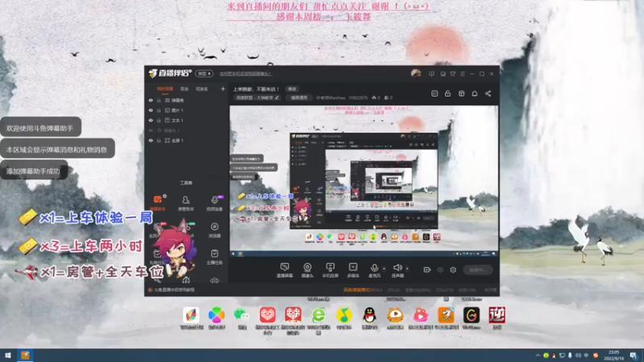Show the hidden 摄像头 1 source

click(x=151, y=130)
